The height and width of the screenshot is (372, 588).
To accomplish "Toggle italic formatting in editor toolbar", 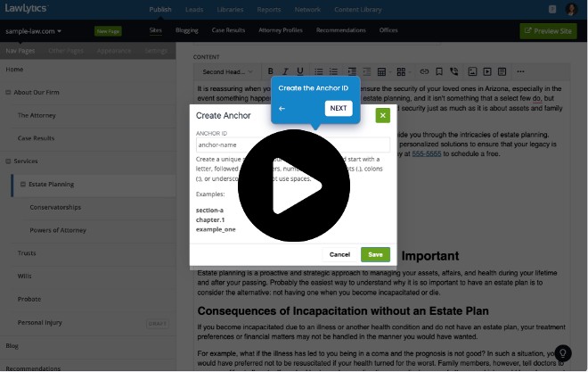I will tap(285, 71).
